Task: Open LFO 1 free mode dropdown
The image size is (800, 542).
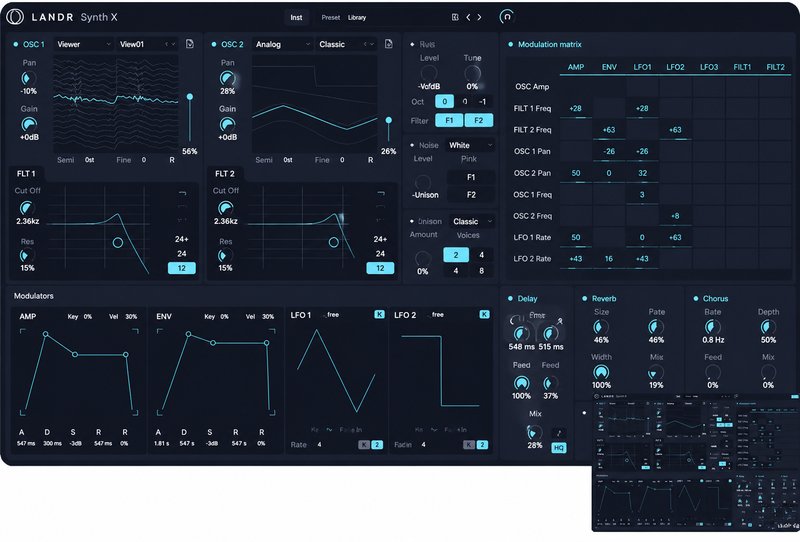Action: (330, 315)
